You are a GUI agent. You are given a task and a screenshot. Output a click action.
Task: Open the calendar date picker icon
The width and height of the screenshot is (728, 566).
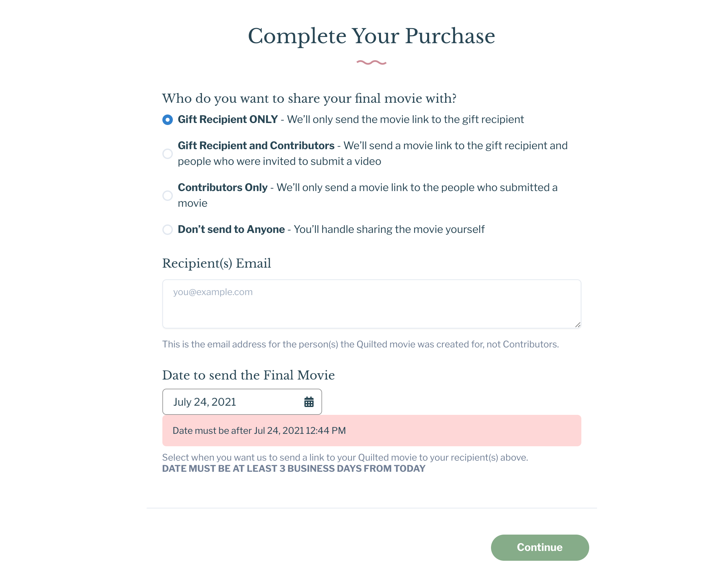coord(309,402)
